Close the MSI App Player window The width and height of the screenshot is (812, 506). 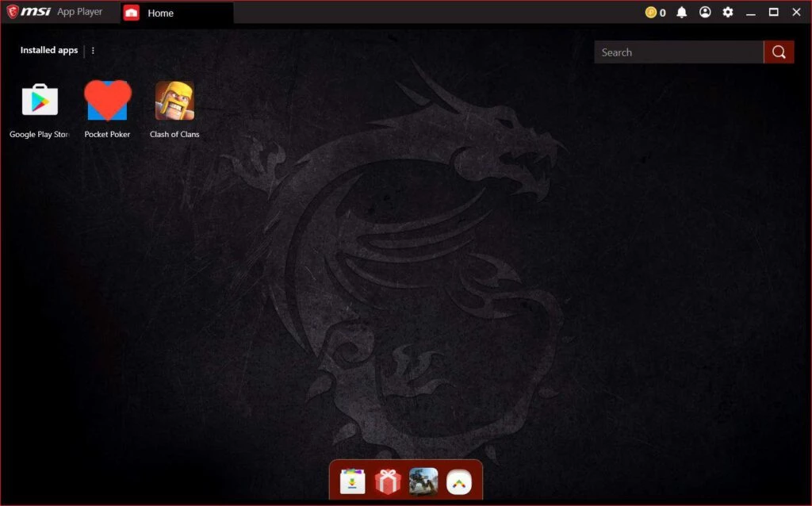(x=797, y=13)
